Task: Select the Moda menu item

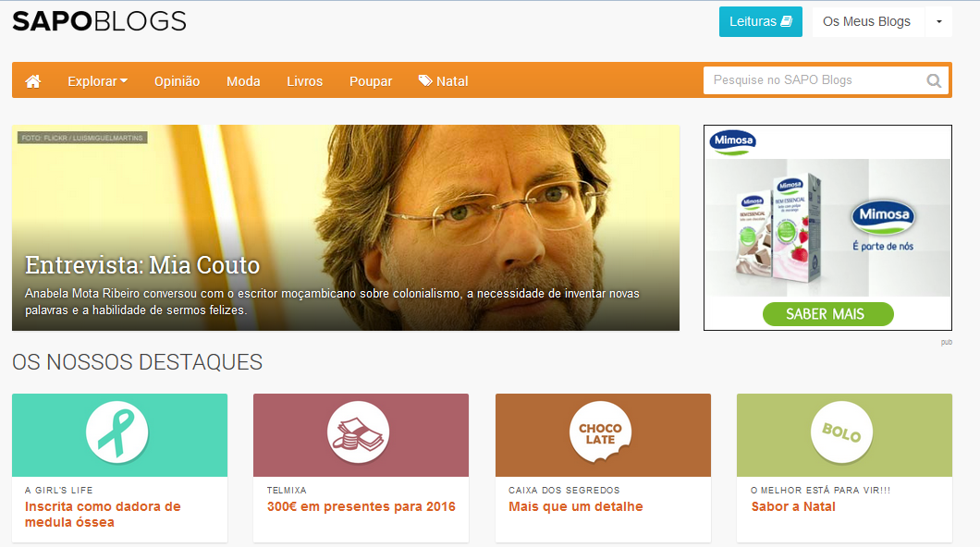Action: [x=243, y=81]
